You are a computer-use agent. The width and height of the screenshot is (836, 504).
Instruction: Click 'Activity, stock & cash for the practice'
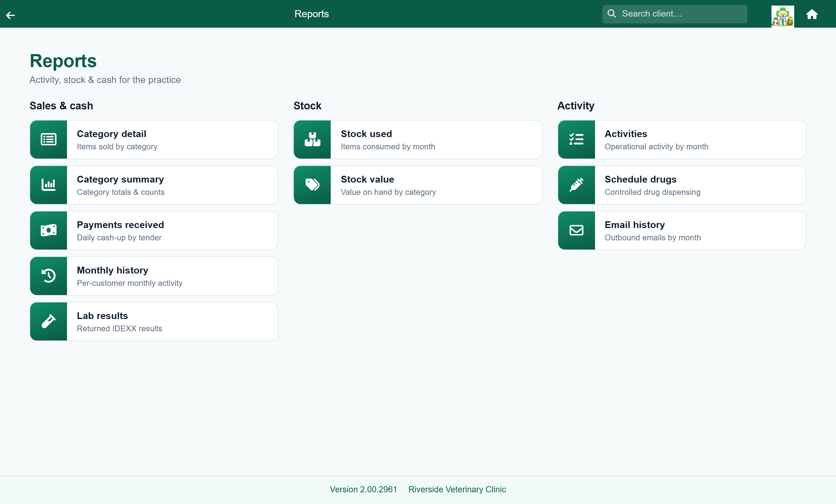(105, 80)
